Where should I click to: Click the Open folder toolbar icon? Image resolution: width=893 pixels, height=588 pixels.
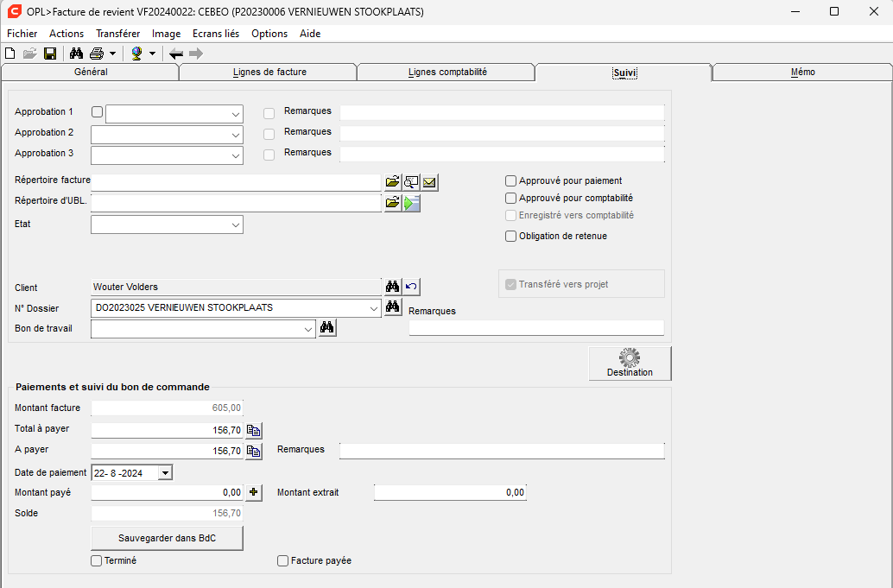click(29, 54)
